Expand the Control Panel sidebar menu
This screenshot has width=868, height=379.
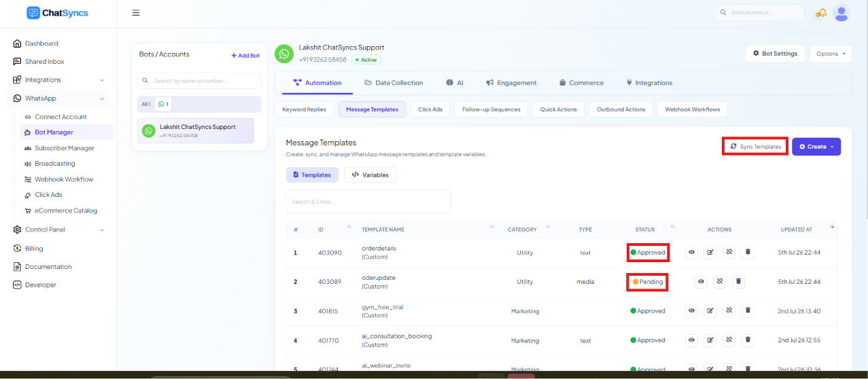click(x=58, y=230)
